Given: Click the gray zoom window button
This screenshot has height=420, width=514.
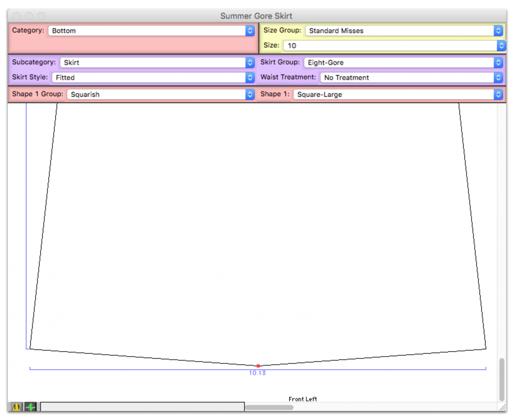Looking at the screenshot, I should [41, 16].
